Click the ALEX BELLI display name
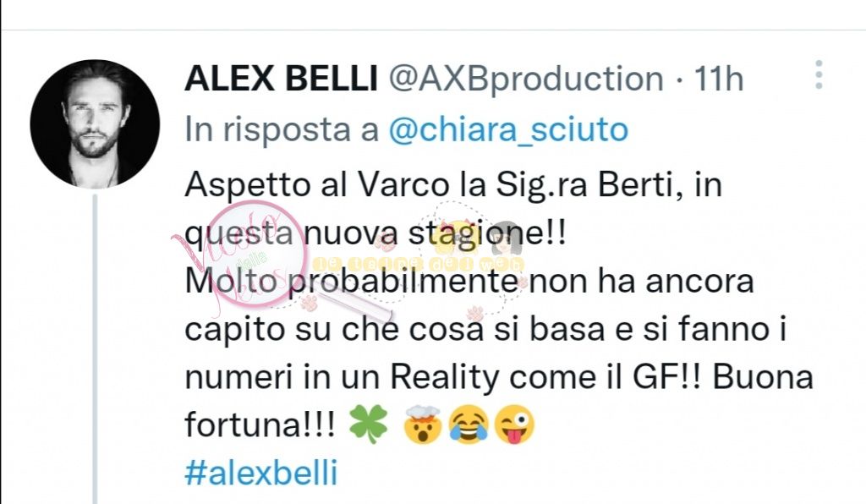The width and height of the screenshot is (866, 504). point(281,79)
